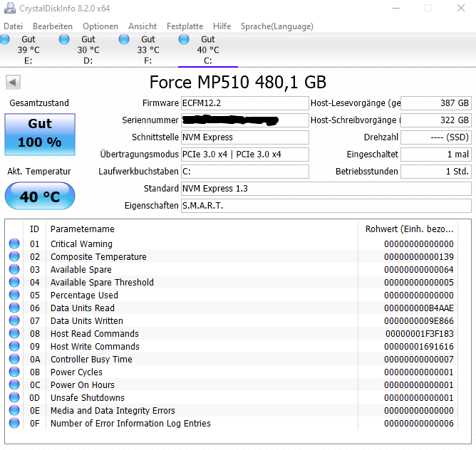The image size is (476, 450).
Task: Click the Eigenschaften field S.M.A.R.T.
Action: click(x=326, y=206)
